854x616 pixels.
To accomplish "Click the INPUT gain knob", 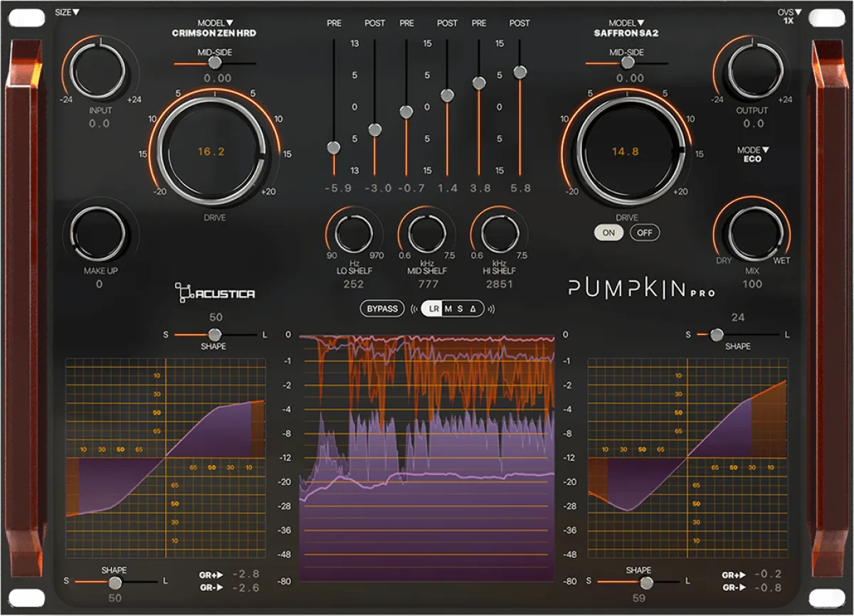I will (x=99, y=70).
